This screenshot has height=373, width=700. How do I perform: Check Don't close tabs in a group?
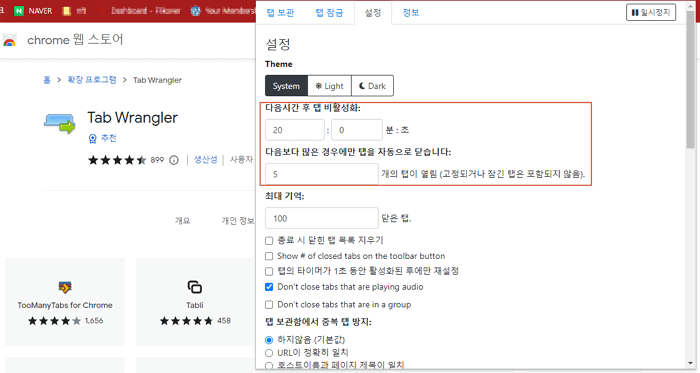(269, 305)
